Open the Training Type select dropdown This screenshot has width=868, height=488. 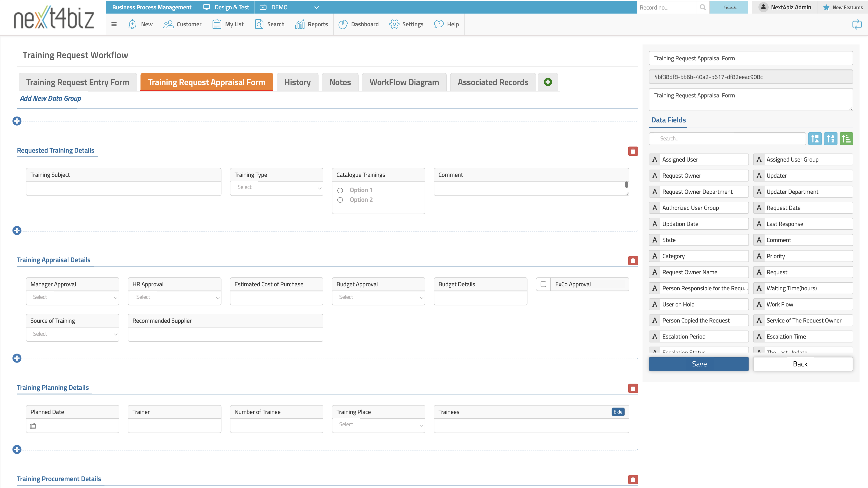click(x=276, y=188)
